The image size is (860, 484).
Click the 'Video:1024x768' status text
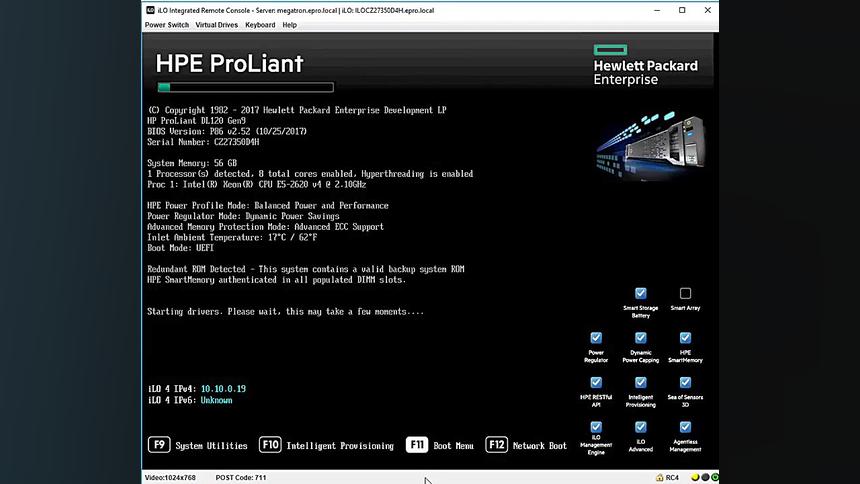click(x=170, y=477)
